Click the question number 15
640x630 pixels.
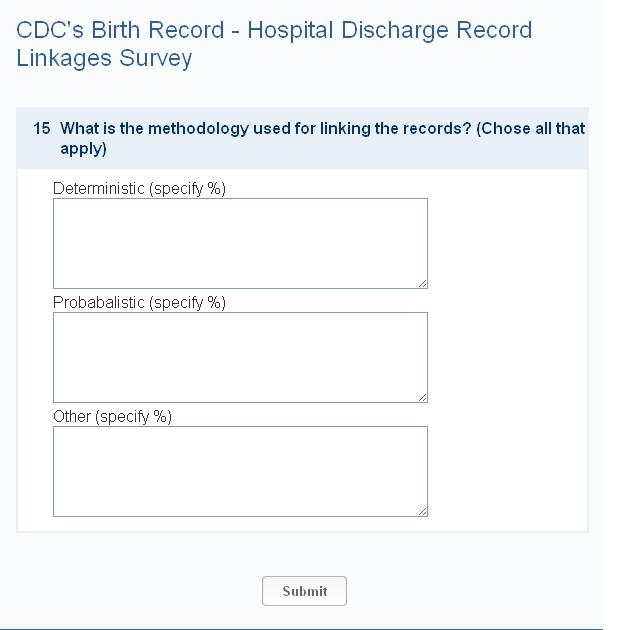tap(42, 128)
